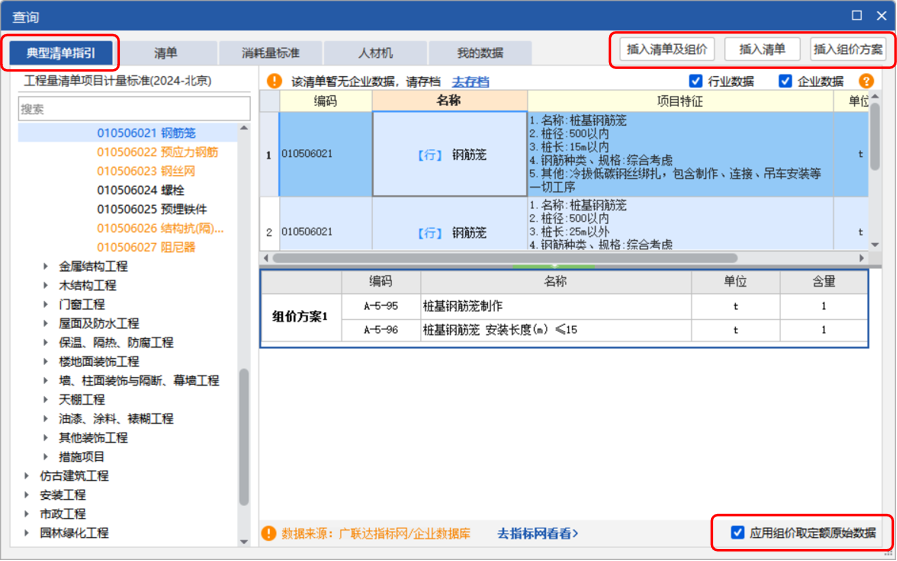Open the 消耗量标准 tab

[270, 53]
